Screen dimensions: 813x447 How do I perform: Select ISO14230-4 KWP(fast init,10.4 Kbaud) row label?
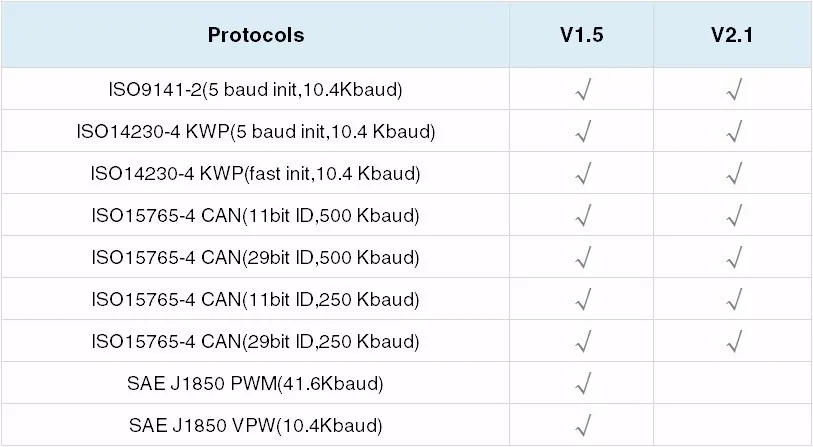(255, 173)
